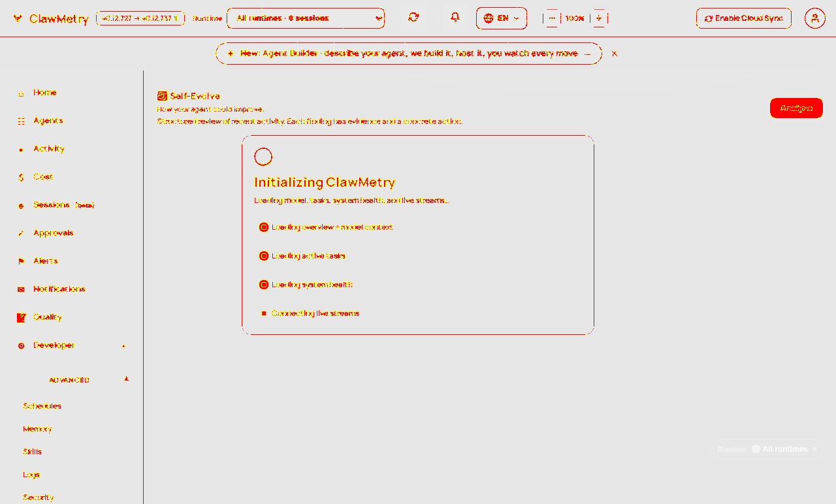Click the Sessions sidebar icon
The width and height of the screenshot is (836, 504).
point(21,206)
